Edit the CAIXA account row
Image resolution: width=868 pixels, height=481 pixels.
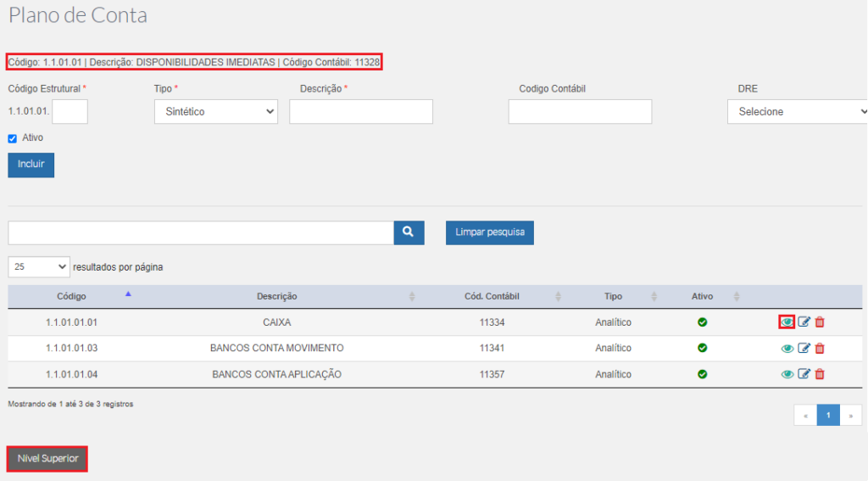[804, 322]
